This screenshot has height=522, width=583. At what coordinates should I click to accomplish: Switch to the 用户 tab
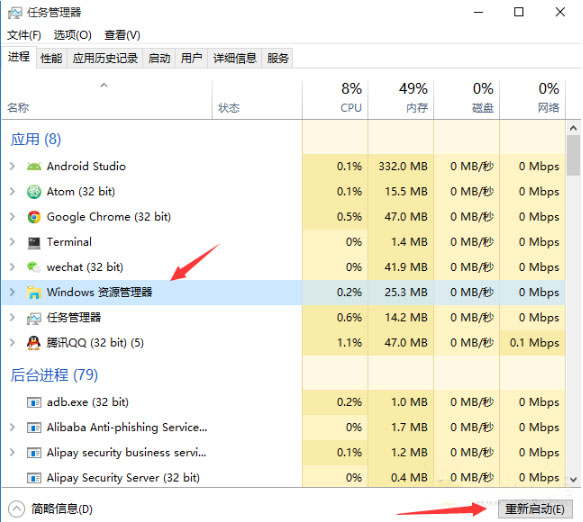point(191,58)
